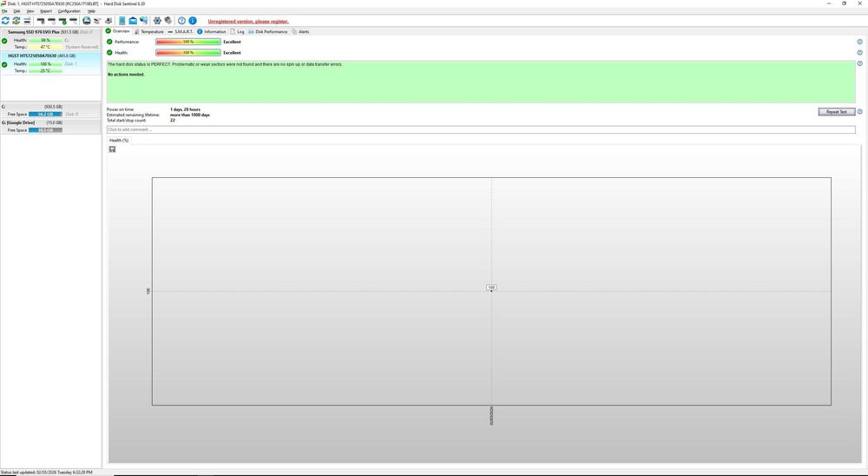868x476 pixels.
Task: Click the Health 100 % gradient bar in Overview
Action: click(188, 53)
